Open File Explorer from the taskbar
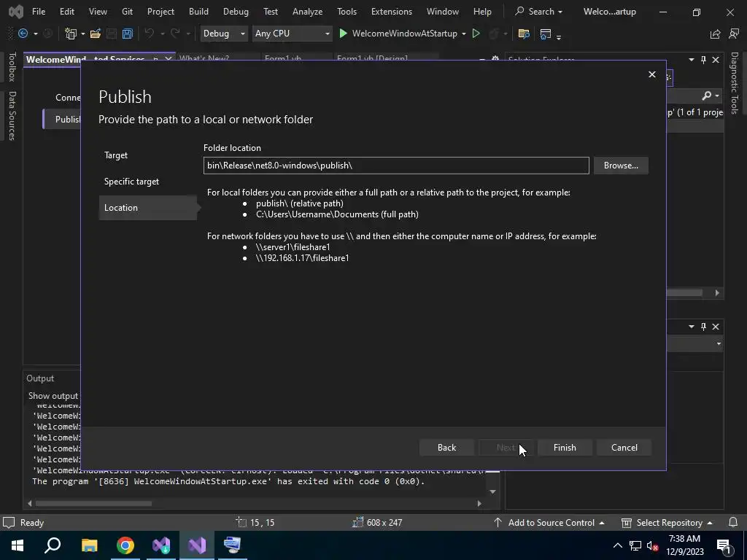This screenshot has height=560, width=747. click(89, 545)
